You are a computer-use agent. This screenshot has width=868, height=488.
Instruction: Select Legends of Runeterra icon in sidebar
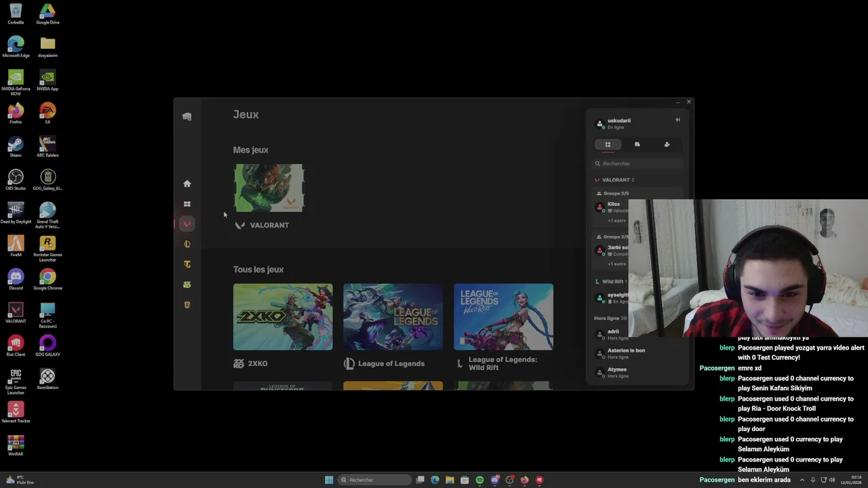(x=187, y=305)
